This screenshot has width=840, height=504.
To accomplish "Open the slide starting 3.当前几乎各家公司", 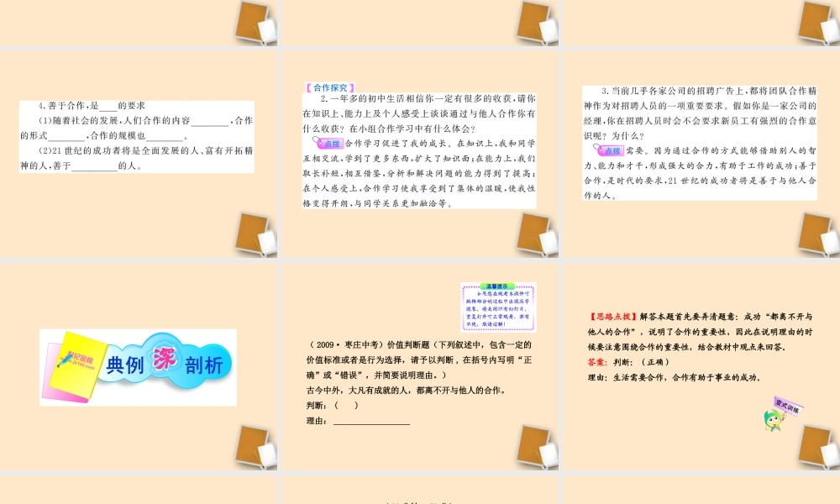I will tap(701, 154).
